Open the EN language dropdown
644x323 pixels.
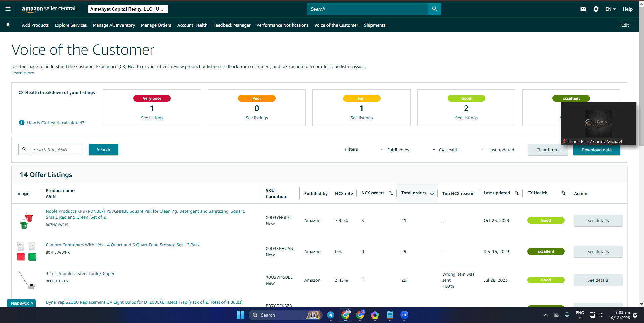click(x=611, y=9)
